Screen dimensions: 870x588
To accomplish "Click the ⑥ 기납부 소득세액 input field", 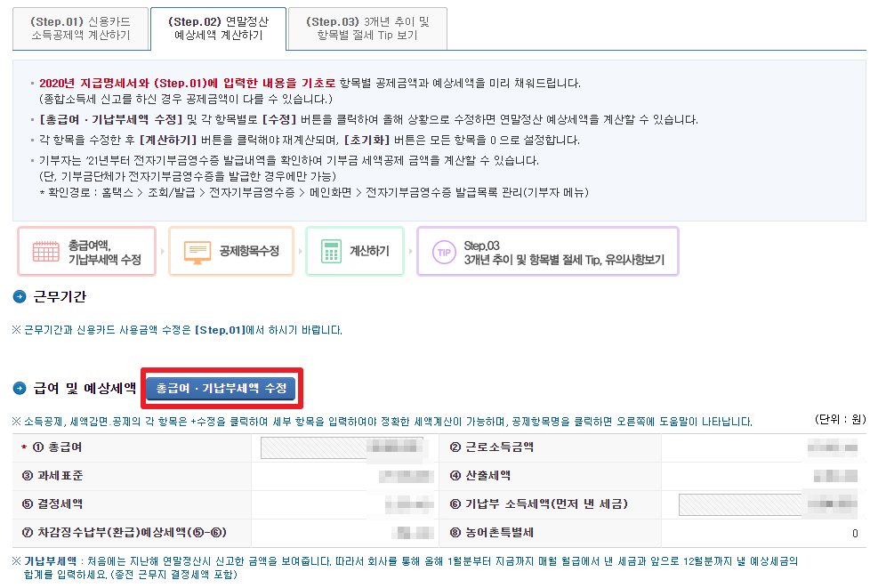I will [768, 504].
